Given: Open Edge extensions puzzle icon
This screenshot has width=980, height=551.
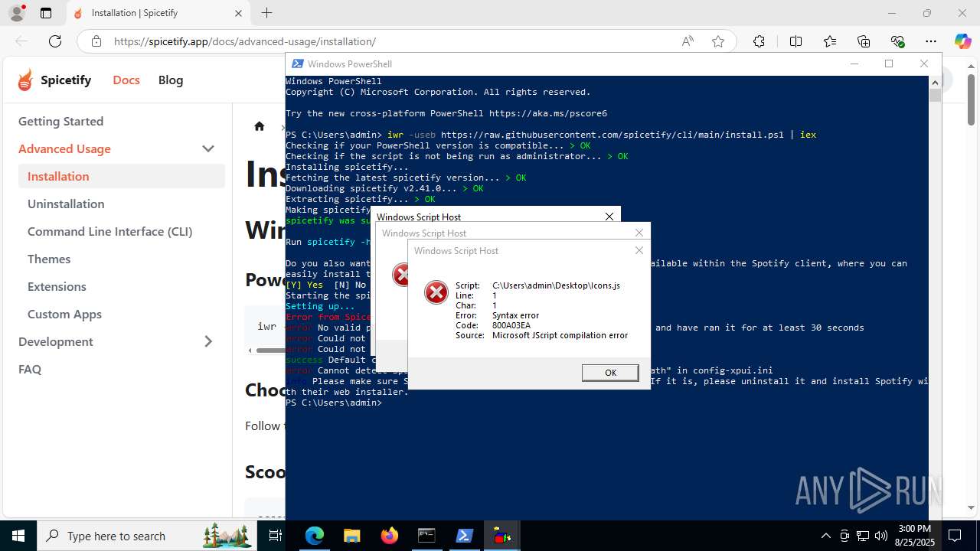Looking at the screenshot, I should [759, 41].
